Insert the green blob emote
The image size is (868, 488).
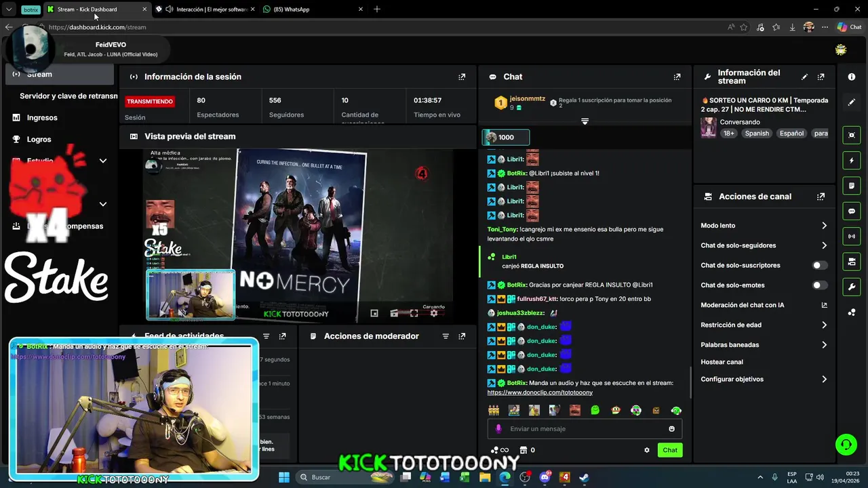coord(595,410)
